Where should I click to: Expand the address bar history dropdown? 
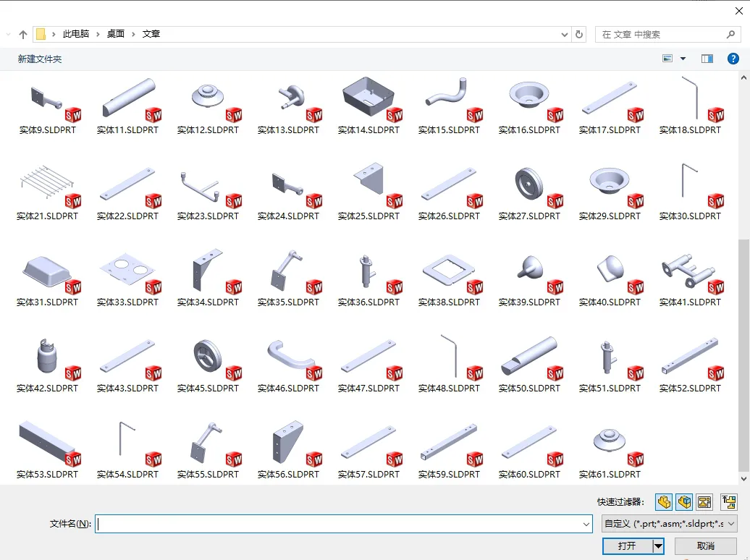click(565, 35)
